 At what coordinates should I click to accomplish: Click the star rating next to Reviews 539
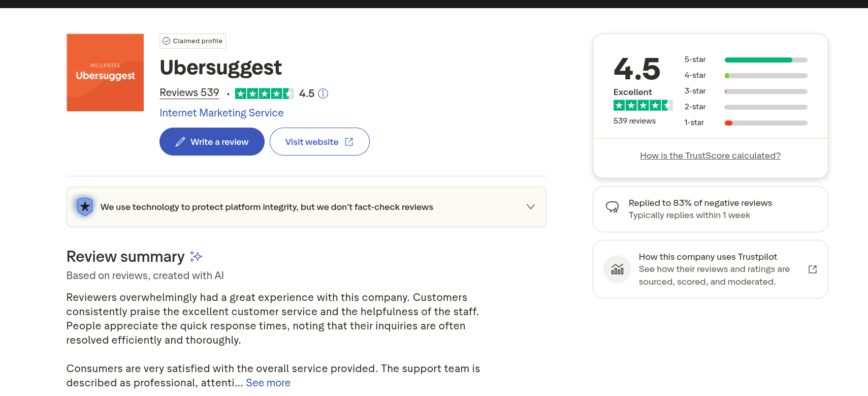(x=264, y=94)
